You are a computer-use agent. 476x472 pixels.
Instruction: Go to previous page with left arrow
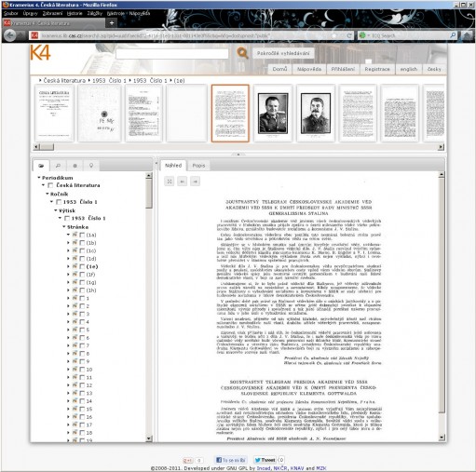[x=183, y=182]
